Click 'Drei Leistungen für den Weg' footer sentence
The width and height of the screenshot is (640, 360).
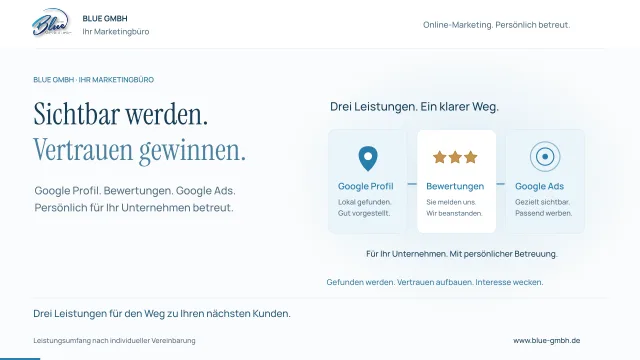click(x=162, y=313)
